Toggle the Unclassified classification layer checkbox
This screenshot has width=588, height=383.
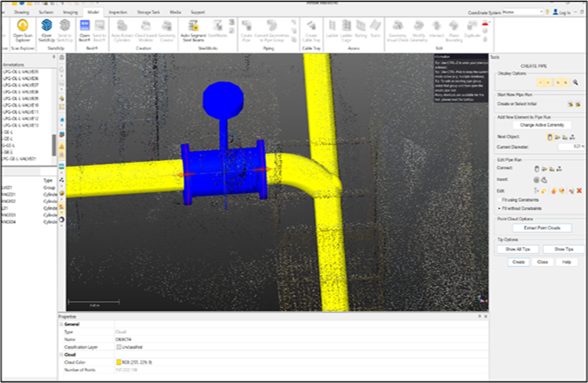pyautogui.click(x=118, y=347)
